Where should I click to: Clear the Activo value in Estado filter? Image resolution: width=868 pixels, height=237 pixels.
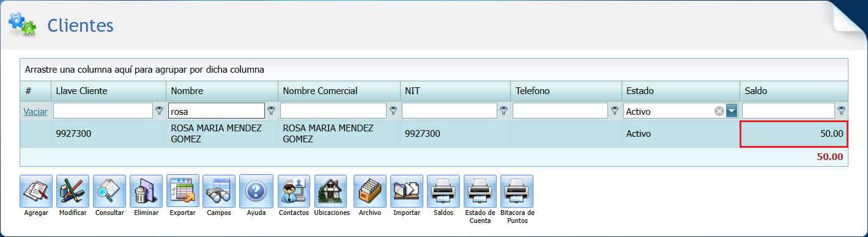pos(719,111)
